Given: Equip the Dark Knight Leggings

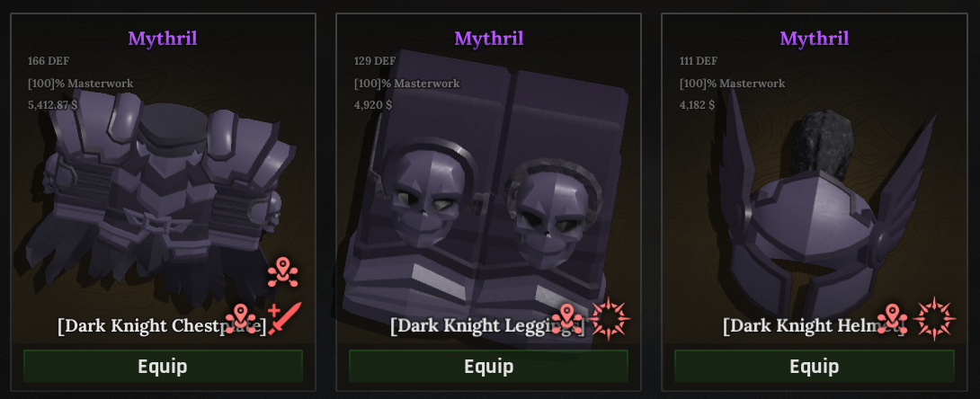Looking at the screenshot, I should pyautogui.click(x=489, y=367).
